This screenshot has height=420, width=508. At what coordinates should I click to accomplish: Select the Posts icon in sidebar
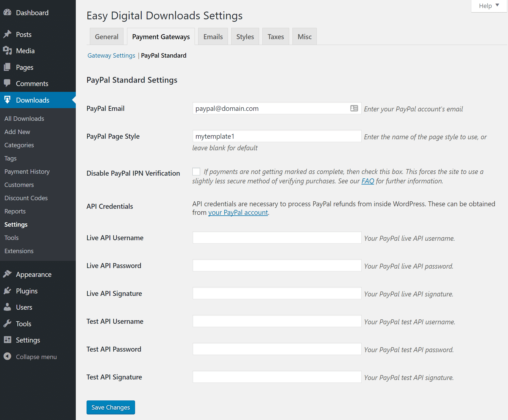pos(7,34)
